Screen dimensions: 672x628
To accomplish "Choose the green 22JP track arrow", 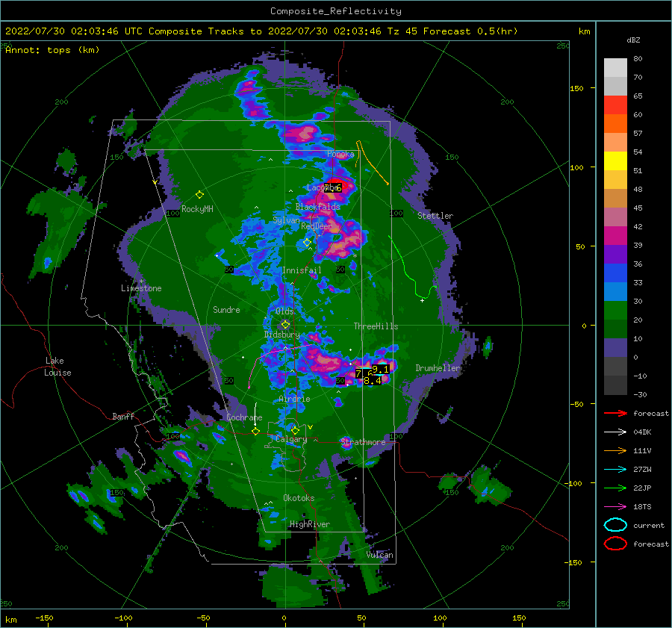I will [x=615, y=488].
